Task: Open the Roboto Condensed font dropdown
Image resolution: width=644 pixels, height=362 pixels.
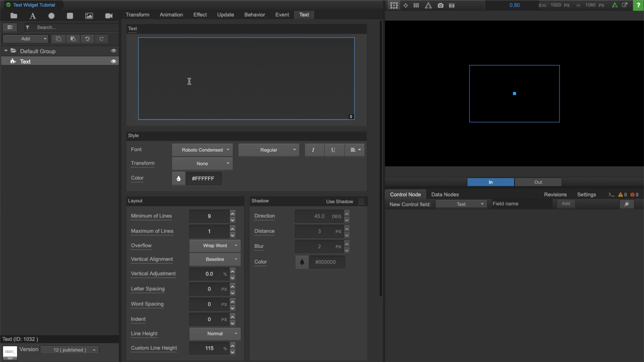Action: (x=202, y=150)
